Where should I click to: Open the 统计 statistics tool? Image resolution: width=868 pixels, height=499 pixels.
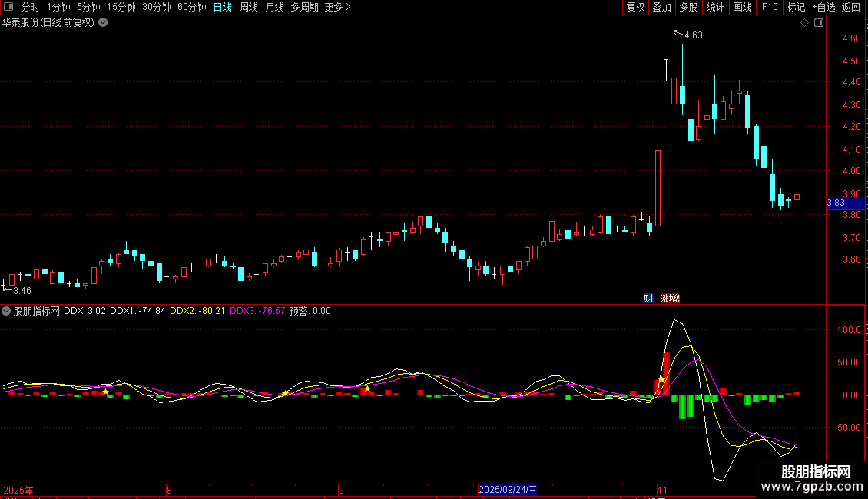[x=715, y=7]
